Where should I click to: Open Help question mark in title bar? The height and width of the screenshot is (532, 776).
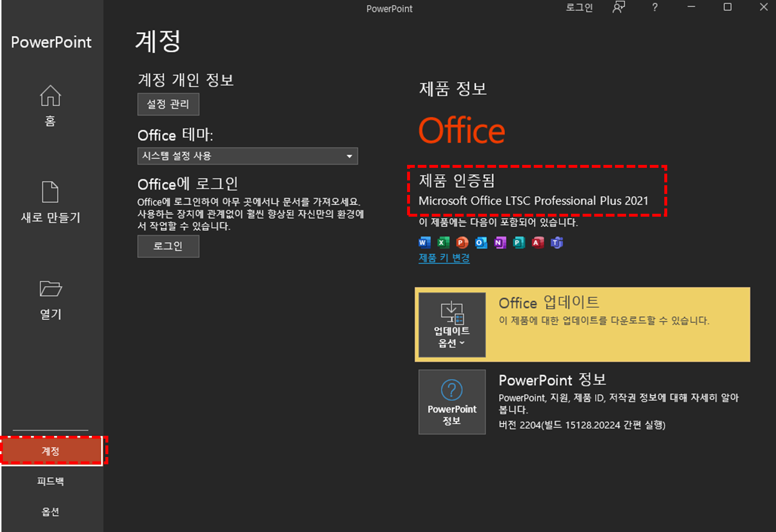click(x=655, y=7)
